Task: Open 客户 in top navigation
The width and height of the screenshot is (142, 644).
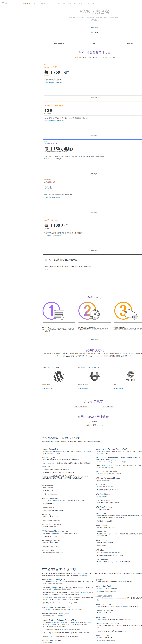Action: pos(75,3)
